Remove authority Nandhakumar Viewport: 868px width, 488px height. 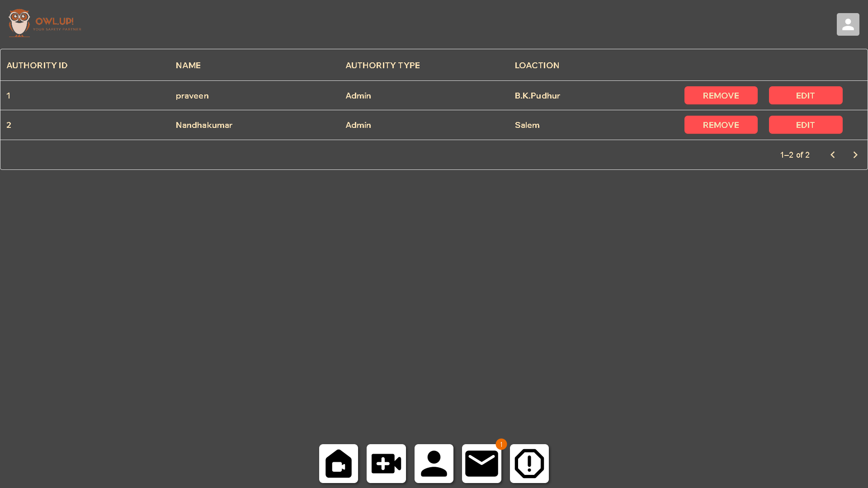721,125
